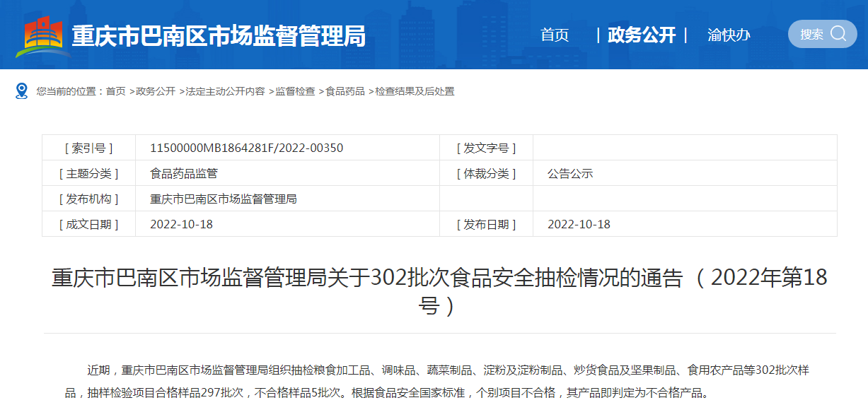Click the 体裁分类 label cell
Screen dimensions: 868x405
point(487,173)
